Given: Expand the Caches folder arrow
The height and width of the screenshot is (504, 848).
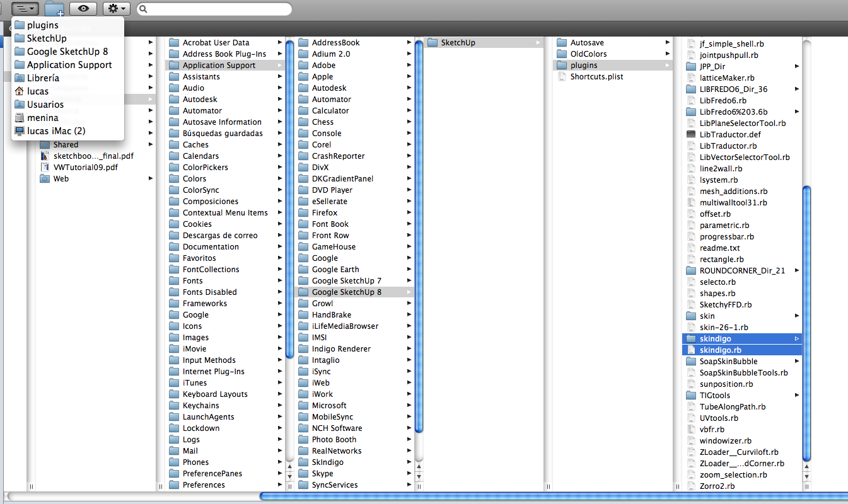Looking at the screenshot, I should pos(280,145).
